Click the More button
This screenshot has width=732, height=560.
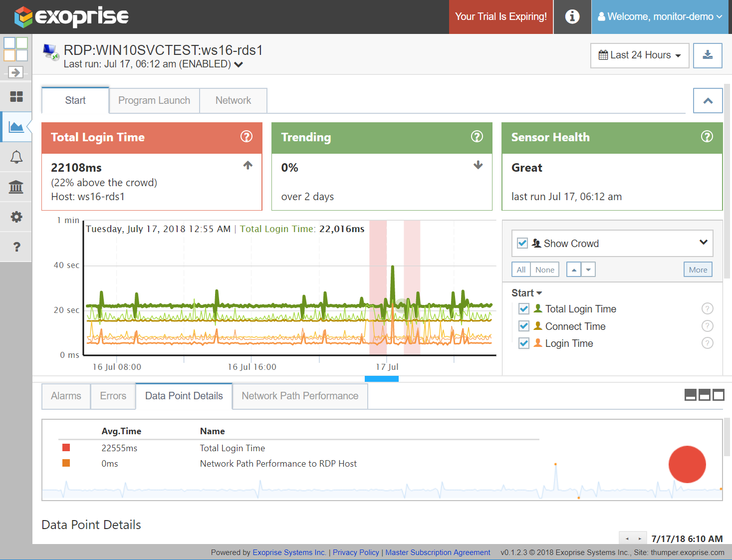698,270
